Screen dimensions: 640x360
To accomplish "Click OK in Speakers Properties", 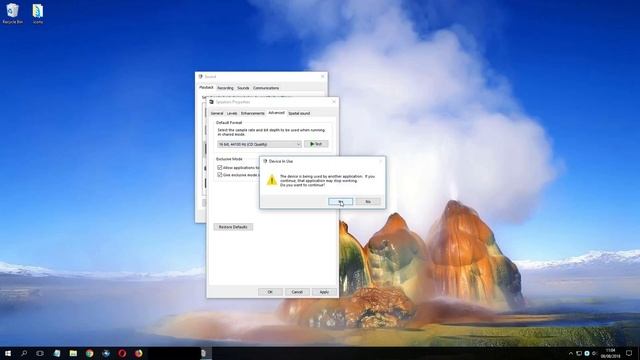I will pos(270,292).
